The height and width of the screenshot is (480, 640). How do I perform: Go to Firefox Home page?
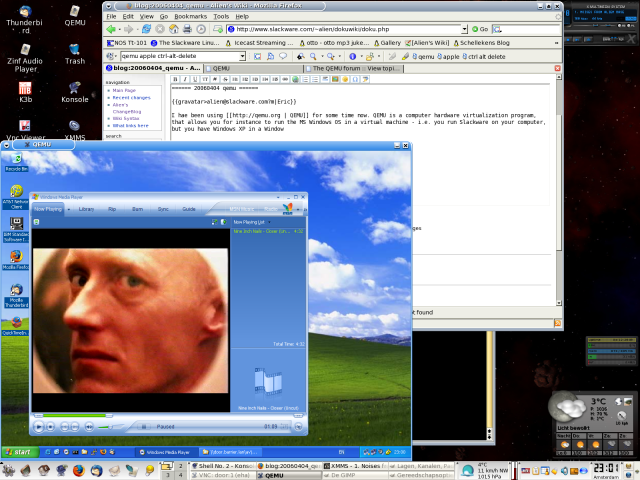tap(174, 29)
